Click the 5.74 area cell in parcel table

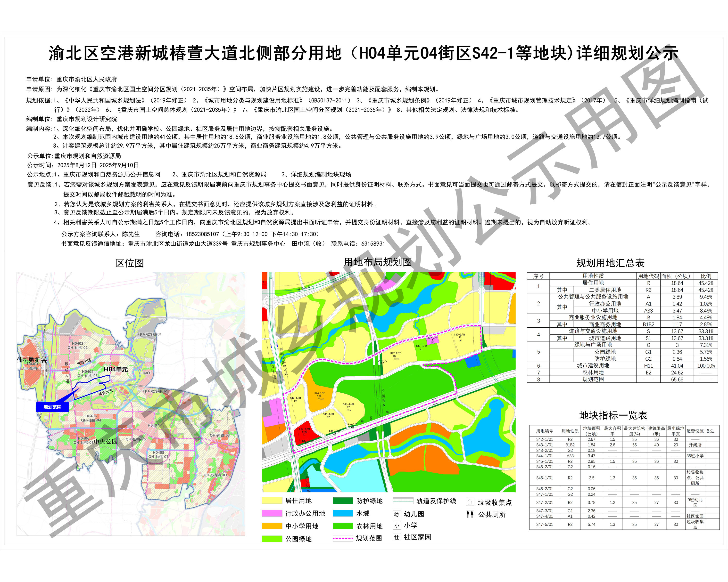coord(591,525)
